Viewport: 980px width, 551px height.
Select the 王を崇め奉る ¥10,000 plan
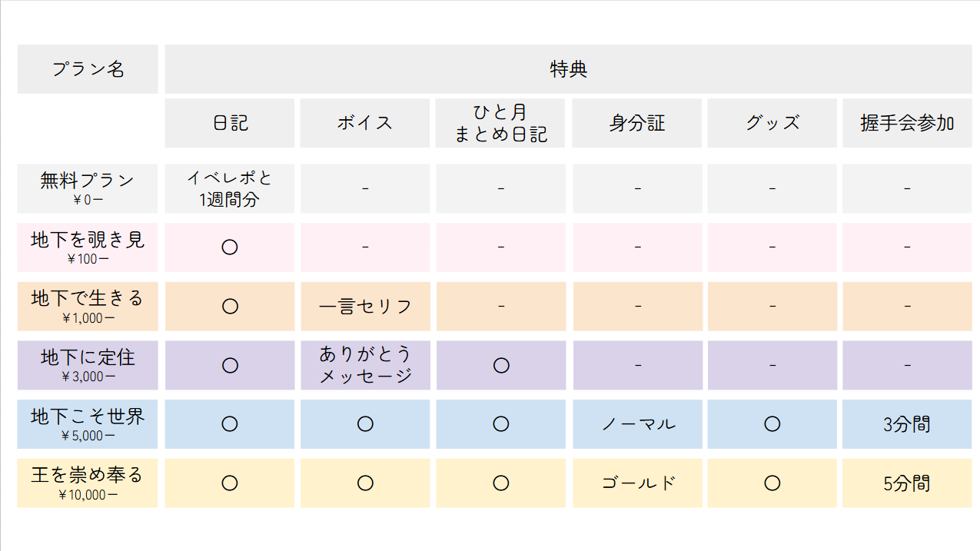[88, 483]
